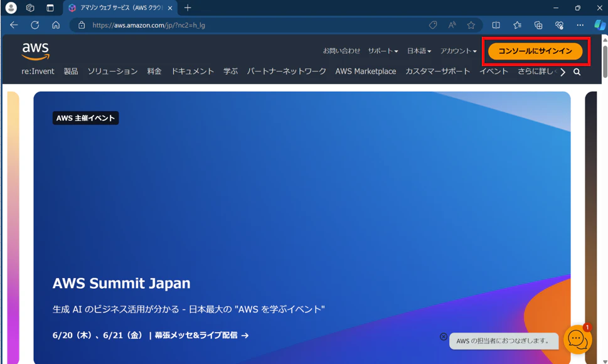The width and height of the screenshot is (608, 364).
Task: Open the shopping price tag icon
Action: (x=433, y=25)
